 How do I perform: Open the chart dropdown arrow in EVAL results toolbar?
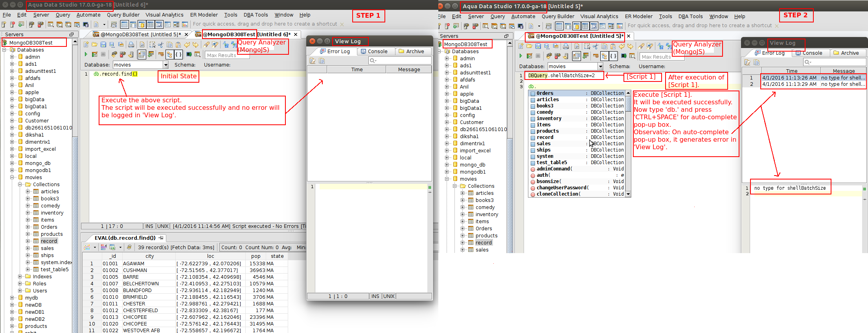(x=95, y=247)
